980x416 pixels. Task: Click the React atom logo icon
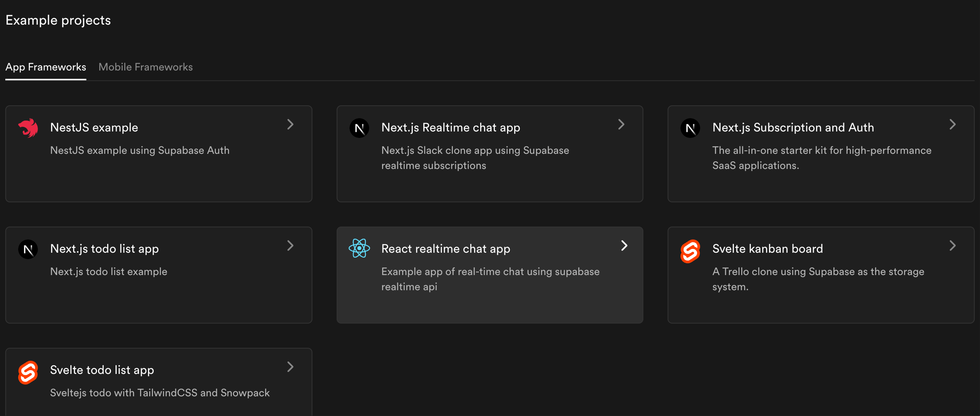tap(359, 249)
